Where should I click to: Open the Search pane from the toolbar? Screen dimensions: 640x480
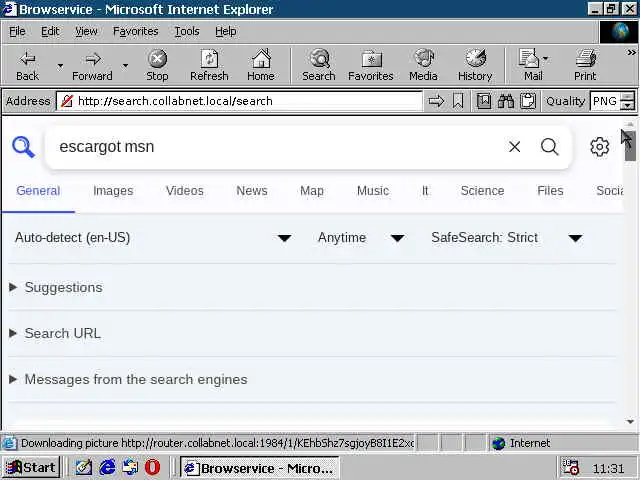click(319, 66)
